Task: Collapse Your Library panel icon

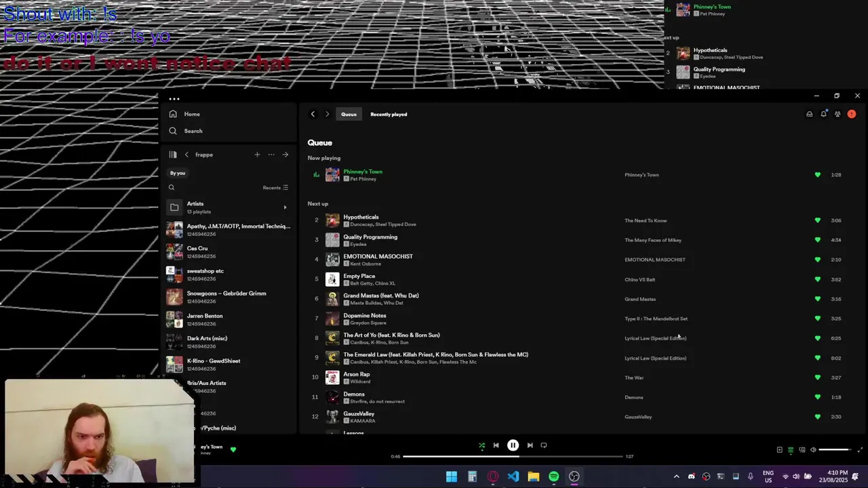Action: [172, 155]
